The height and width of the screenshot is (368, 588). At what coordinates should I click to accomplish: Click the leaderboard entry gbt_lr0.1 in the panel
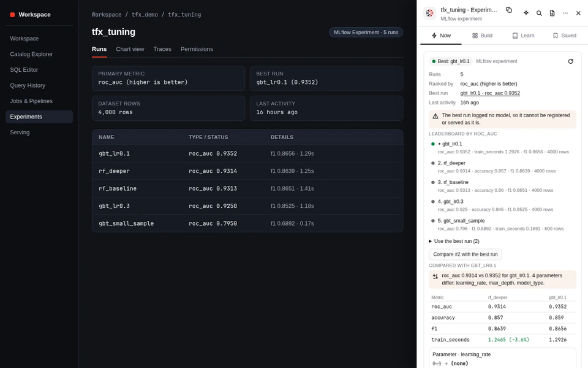click(x=502, y=148)
